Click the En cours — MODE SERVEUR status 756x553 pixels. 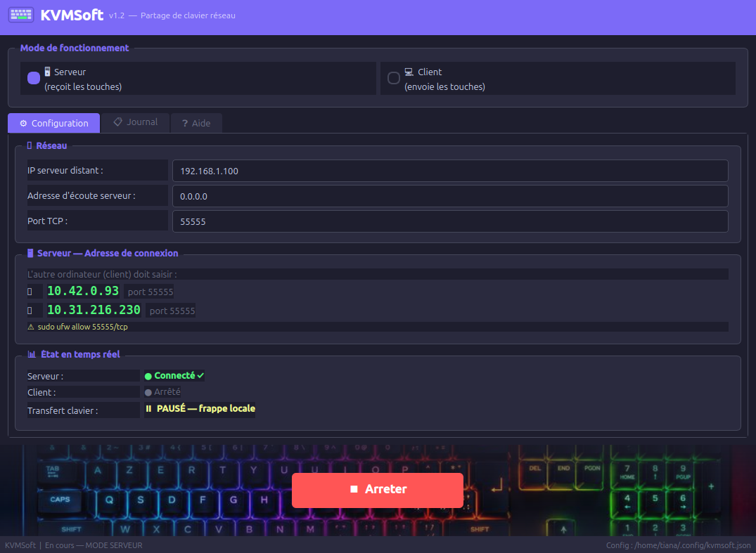[94, 545]
